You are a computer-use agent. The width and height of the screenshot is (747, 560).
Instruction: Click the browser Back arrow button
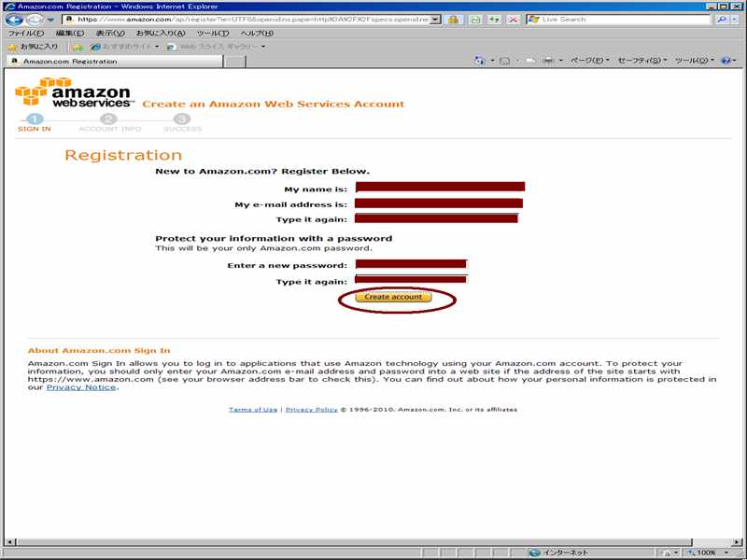click(14, 20)
